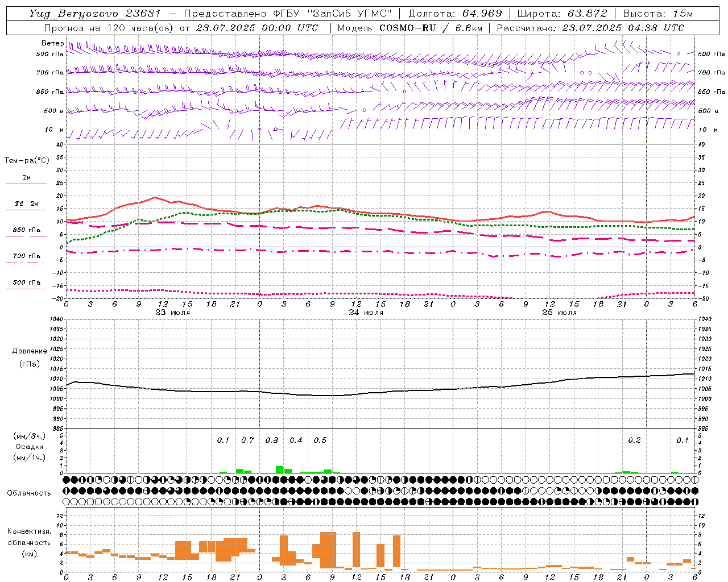Click the 700 гПа entry in temperature legend
This screenshot has height=582, width=728.
click(27, 256)
